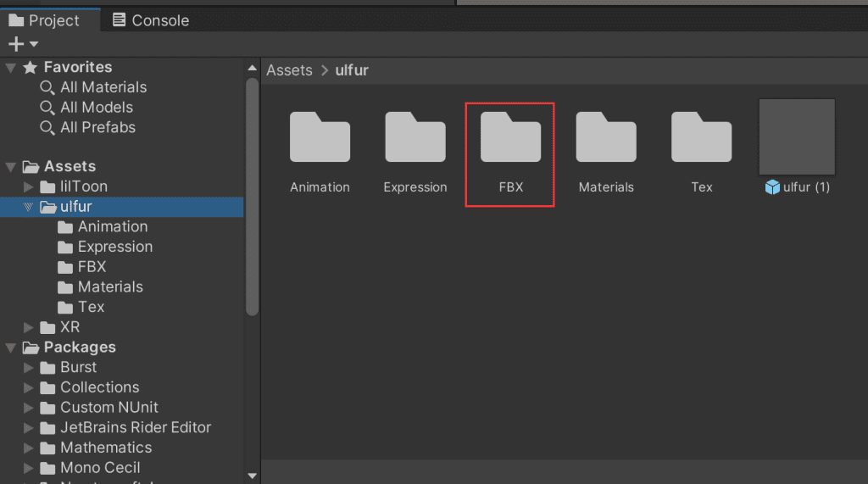Image resolution: width=868 pixels, height=484 pixels.
Task: Select JetBrains Rider Editor package
Action: (135, 427)
